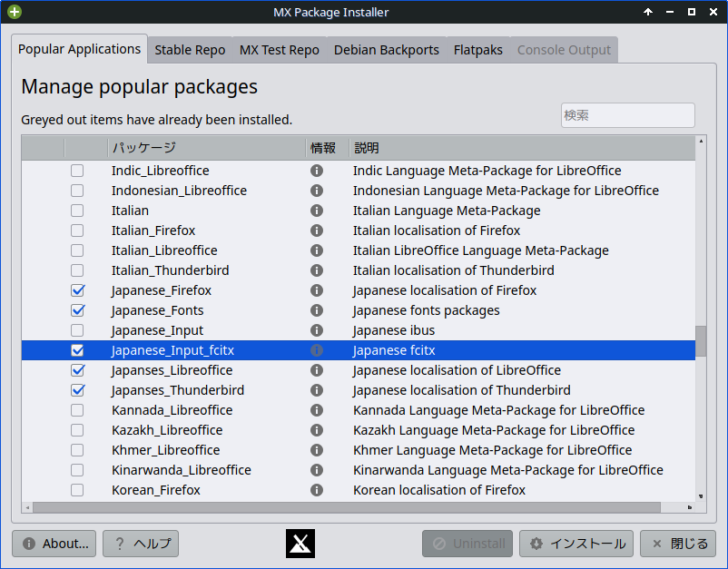View info icon for Japanese_Fonts

(317, 310)
